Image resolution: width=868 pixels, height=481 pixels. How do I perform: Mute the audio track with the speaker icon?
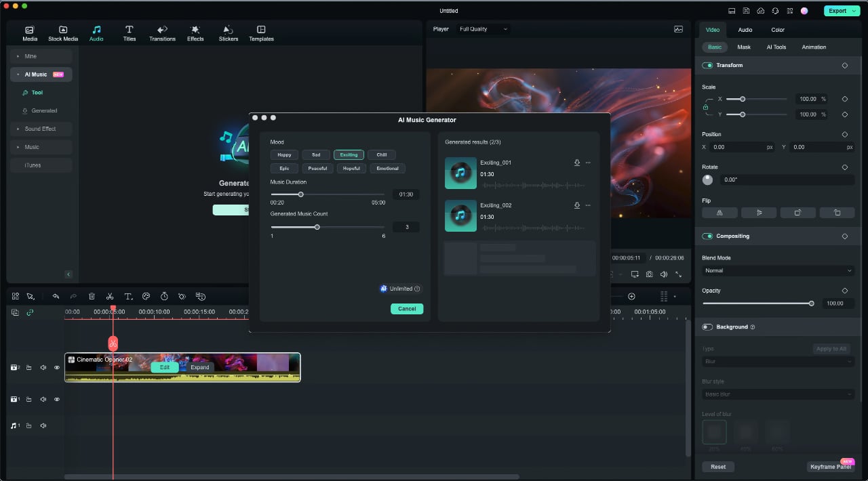coord(43,425)
